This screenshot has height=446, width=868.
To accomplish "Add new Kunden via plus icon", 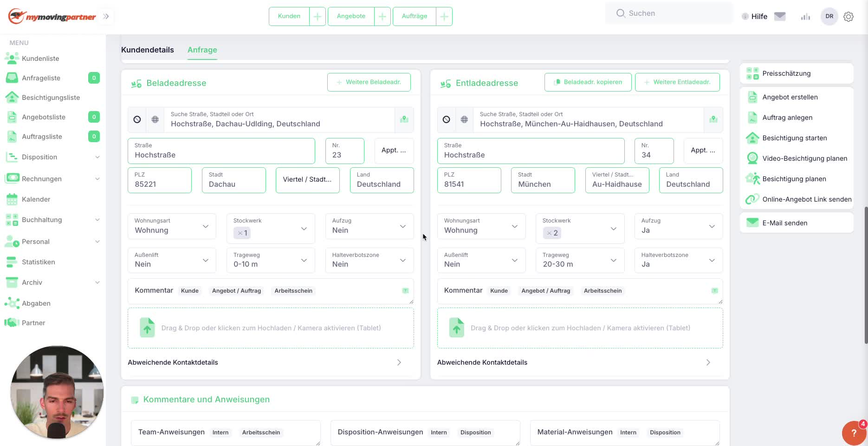I will [x=317, y=16].
